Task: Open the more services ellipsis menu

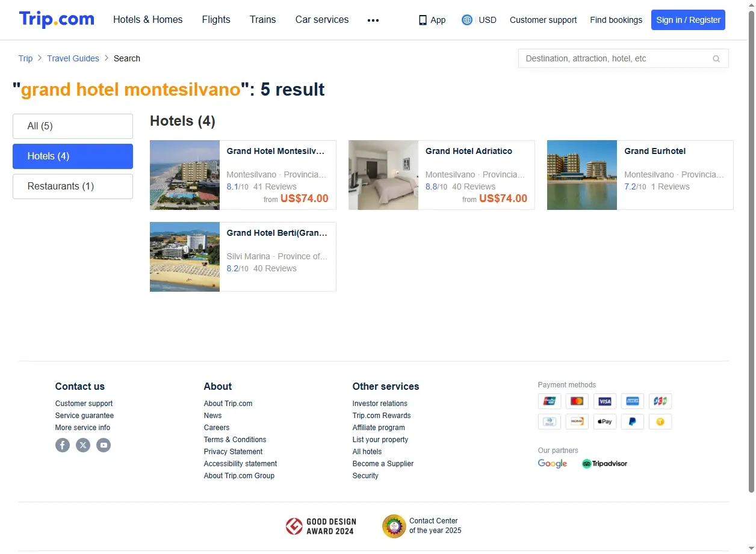Action: click(373, 20)
